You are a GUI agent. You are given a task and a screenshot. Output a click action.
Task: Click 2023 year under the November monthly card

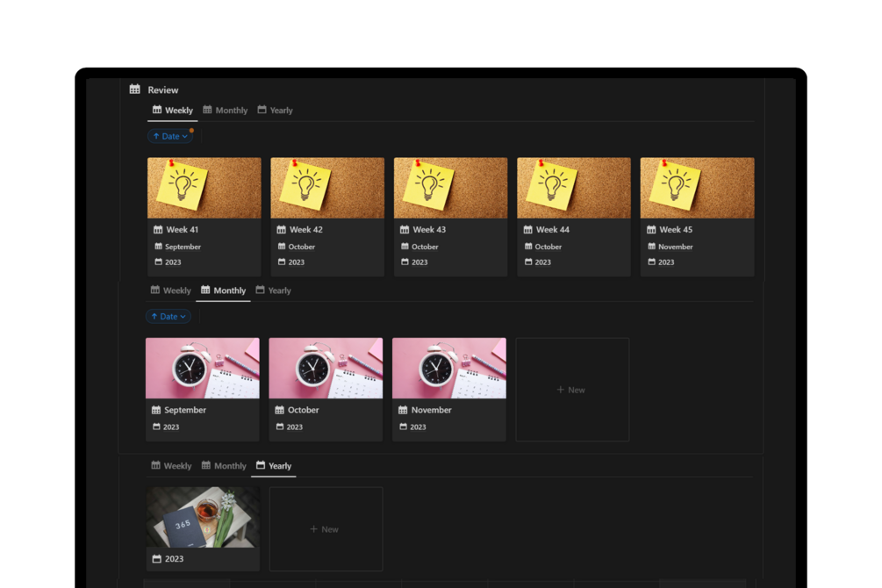point(418,427)
